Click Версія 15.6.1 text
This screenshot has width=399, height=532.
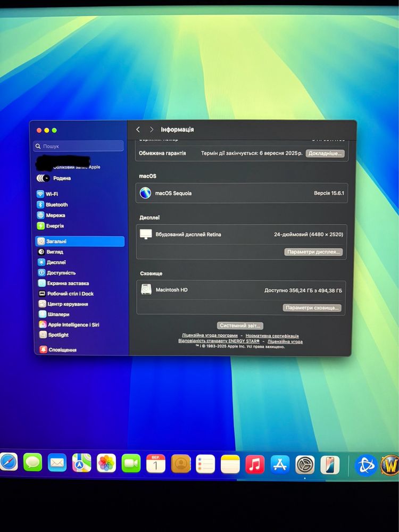[329, 193]
